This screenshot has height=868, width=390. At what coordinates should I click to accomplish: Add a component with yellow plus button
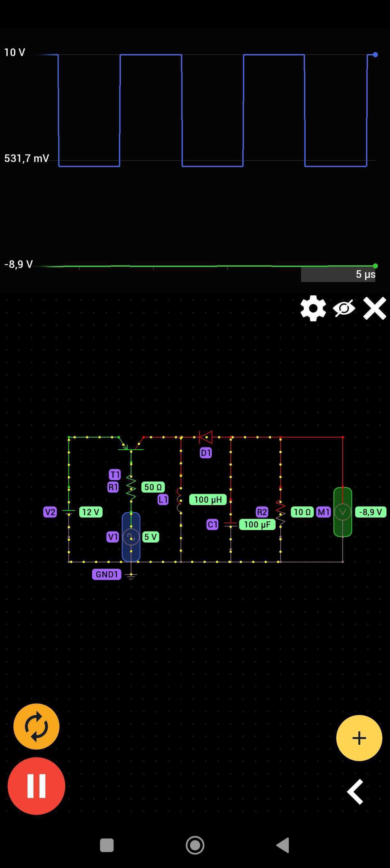tap(359, 738)
